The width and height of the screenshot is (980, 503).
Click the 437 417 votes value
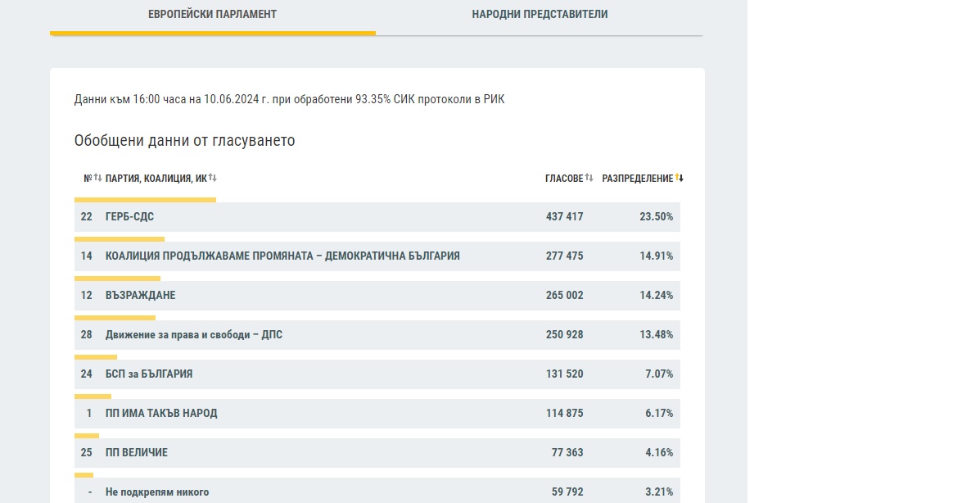click(x=564, y=217)
